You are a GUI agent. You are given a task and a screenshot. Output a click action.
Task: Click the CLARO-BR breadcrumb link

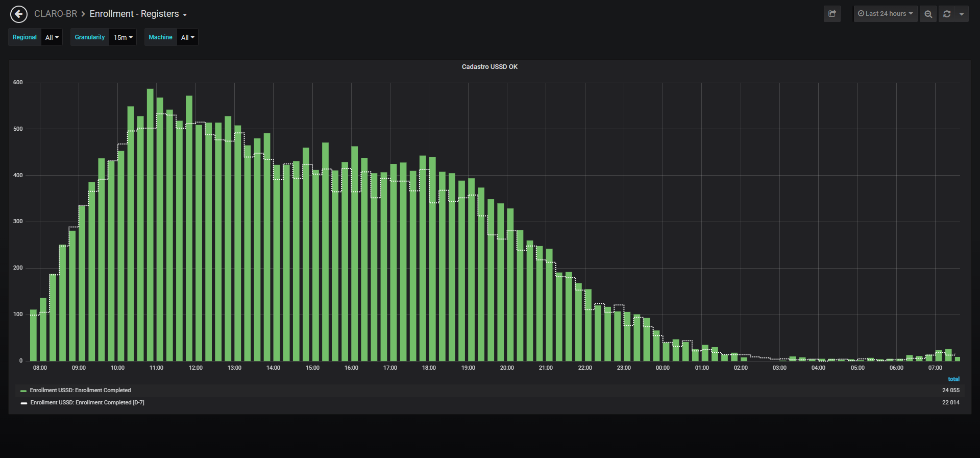point(56,14)
